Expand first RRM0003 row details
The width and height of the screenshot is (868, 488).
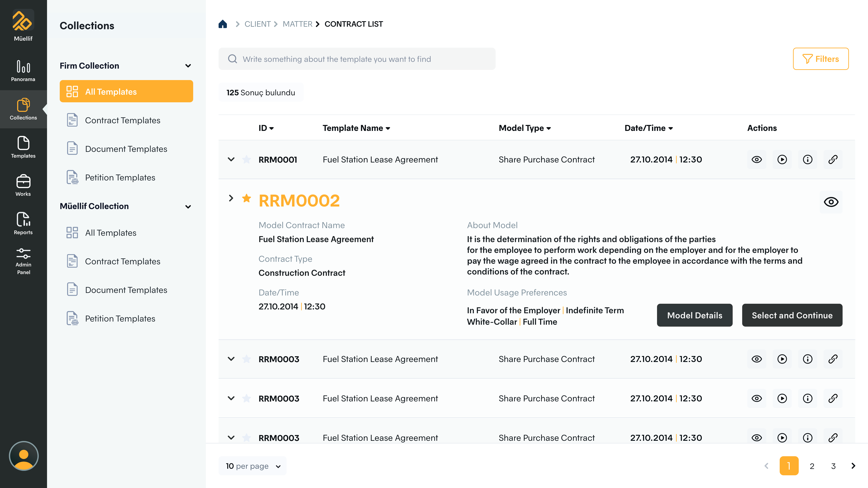[x=231, y=359]
